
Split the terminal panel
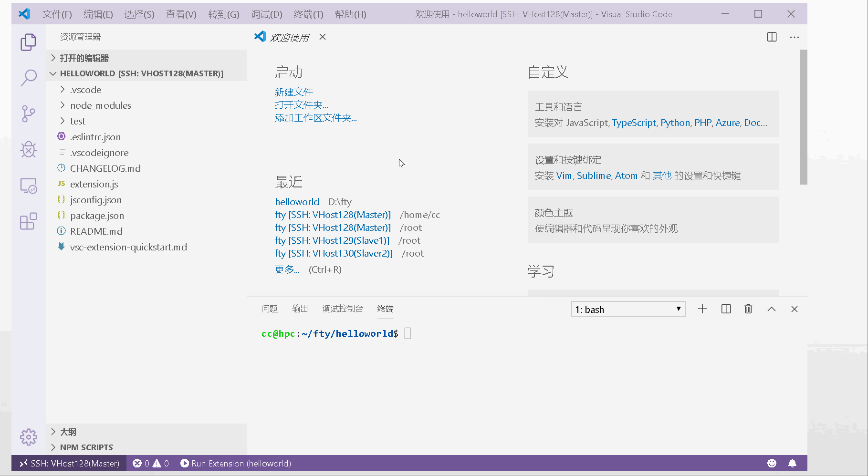(x=726, y=309)
